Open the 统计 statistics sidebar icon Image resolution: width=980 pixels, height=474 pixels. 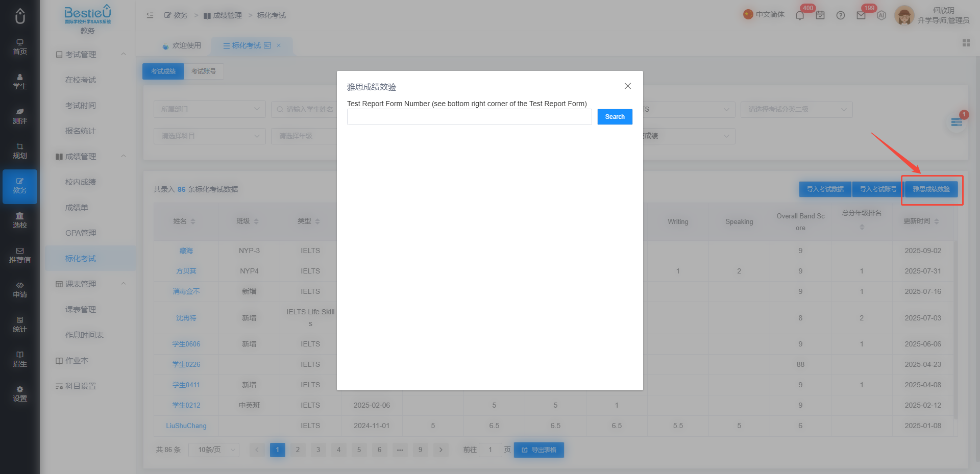pos(20,325)
